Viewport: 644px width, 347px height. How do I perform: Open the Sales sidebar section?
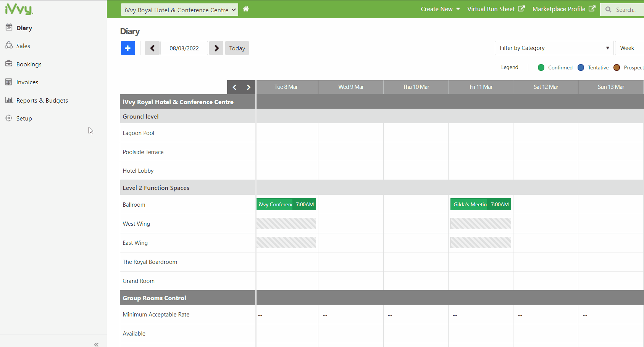click(23, 46)
